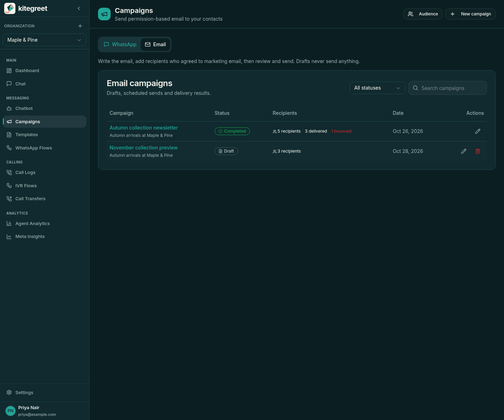Click the Recipients column header
Viewport: 504px width, 420px height.
(285, 113)
